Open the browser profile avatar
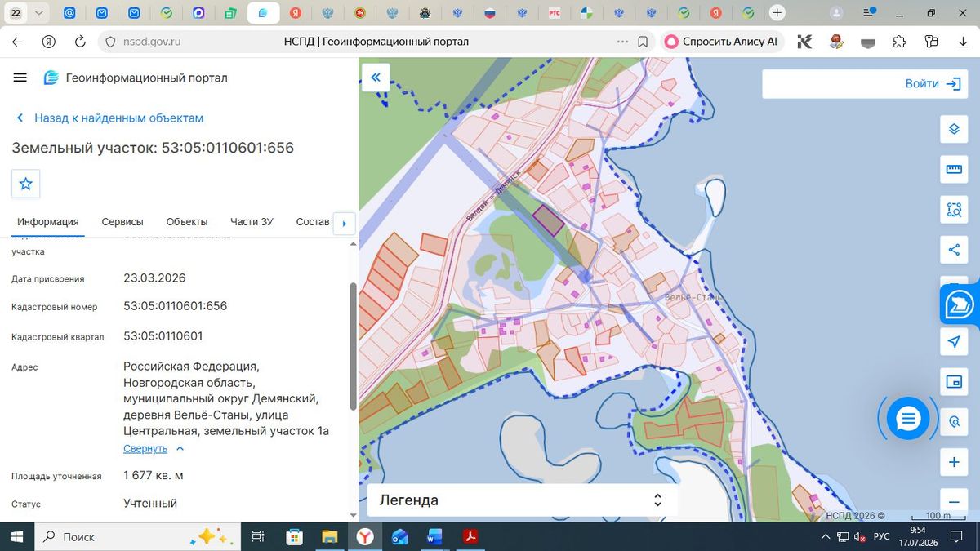Viewport: 980px width, 551px height. coord(836,13)
